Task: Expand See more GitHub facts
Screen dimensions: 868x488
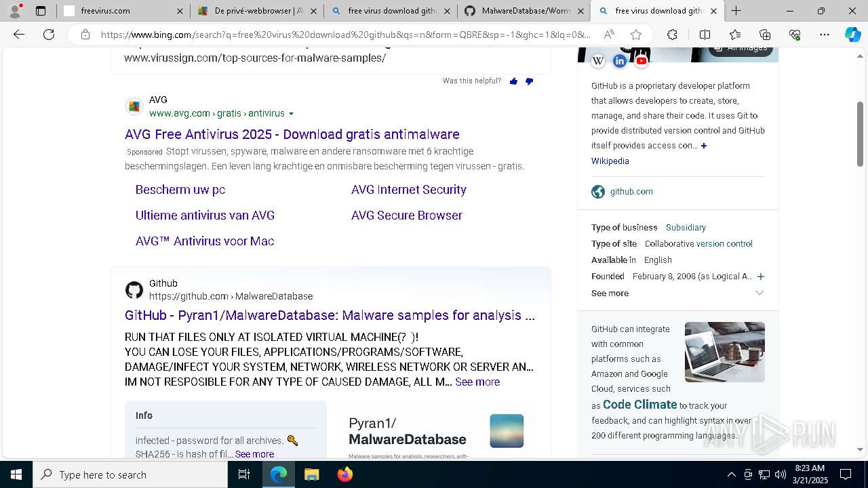Action: [677, 293]
